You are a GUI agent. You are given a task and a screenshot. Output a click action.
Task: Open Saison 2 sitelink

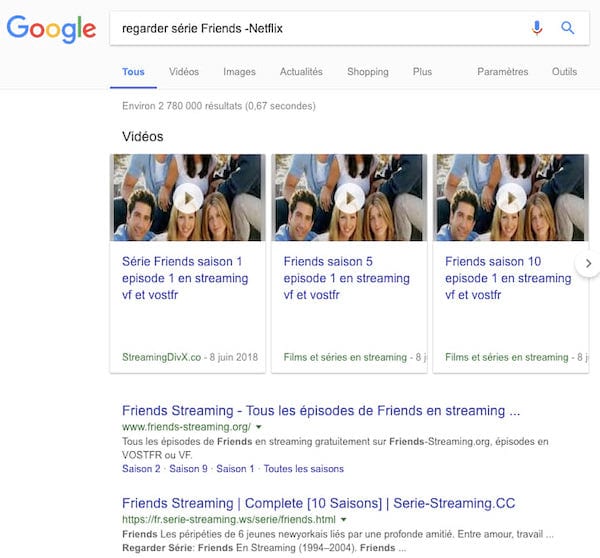pyautogui.click(x=141, y=469)
